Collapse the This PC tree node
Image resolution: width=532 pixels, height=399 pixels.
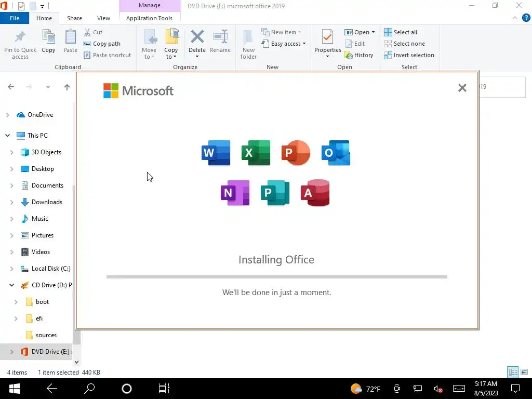click(7, 136)
